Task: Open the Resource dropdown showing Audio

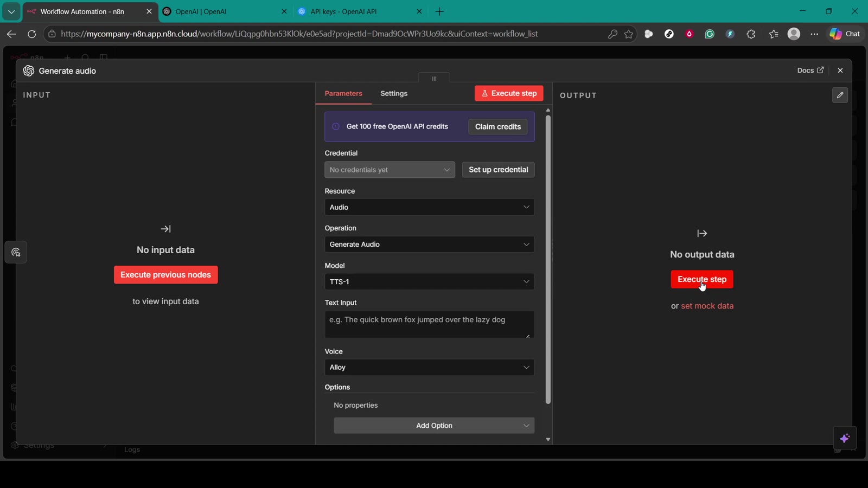Action: point(429,207)
